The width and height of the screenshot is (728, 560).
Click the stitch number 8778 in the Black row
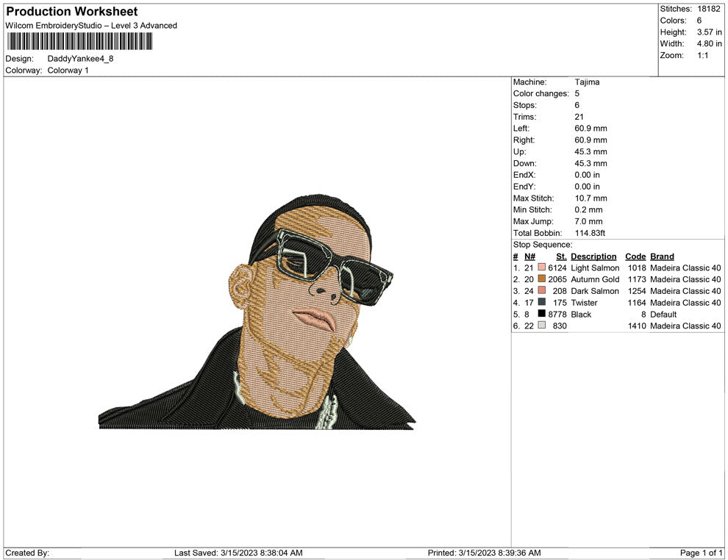click(557, 314)
